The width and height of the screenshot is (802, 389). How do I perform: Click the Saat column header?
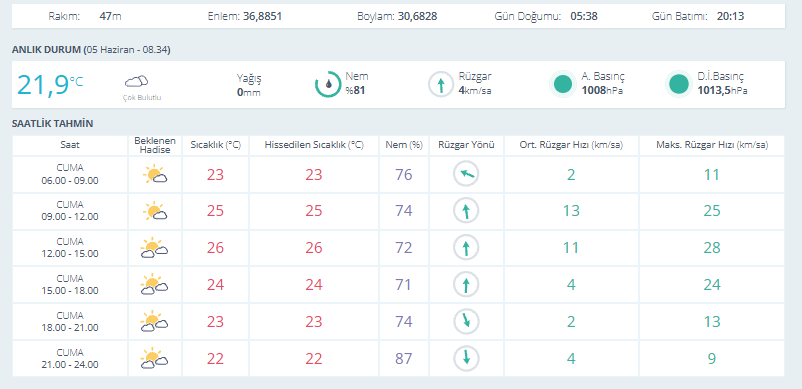[70, 145]
